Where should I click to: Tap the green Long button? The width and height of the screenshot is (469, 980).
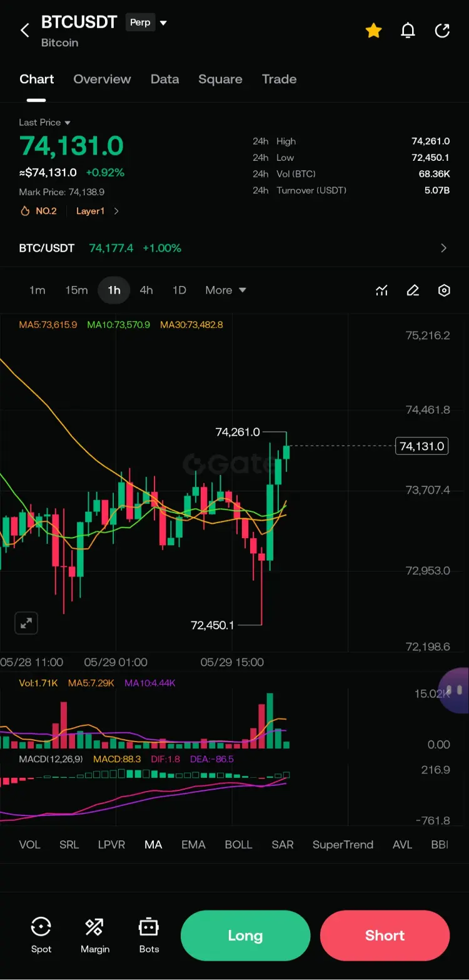(245, 936)
